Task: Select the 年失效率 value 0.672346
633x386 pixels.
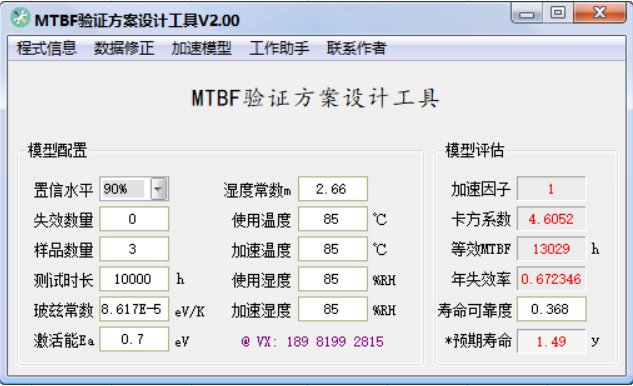Action: click(551, 279)
